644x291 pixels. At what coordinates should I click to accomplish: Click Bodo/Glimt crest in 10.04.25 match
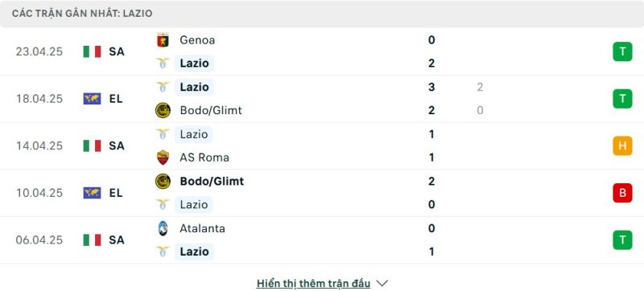point(163,181)
